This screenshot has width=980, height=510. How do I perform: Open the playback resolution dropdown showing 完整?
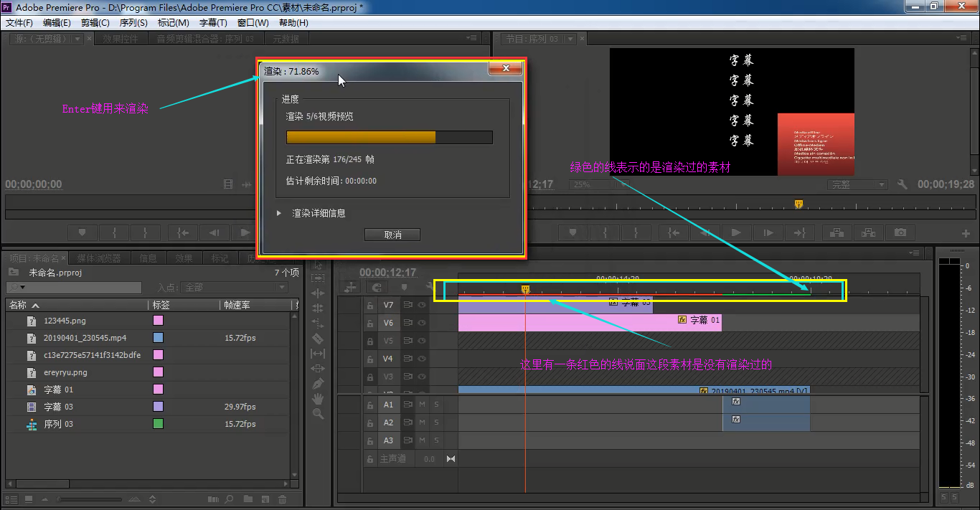tap(857, 184)
